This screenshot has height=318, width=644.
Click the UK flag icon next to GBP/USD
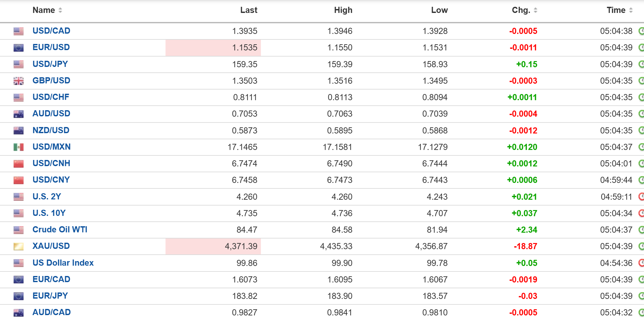[18, 81]
